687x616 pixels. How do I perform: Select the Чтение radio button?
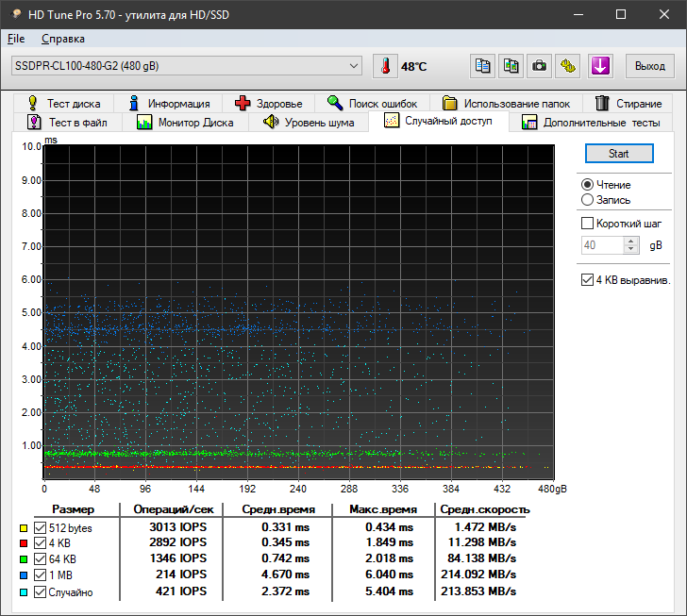click(x=587, y=185)
